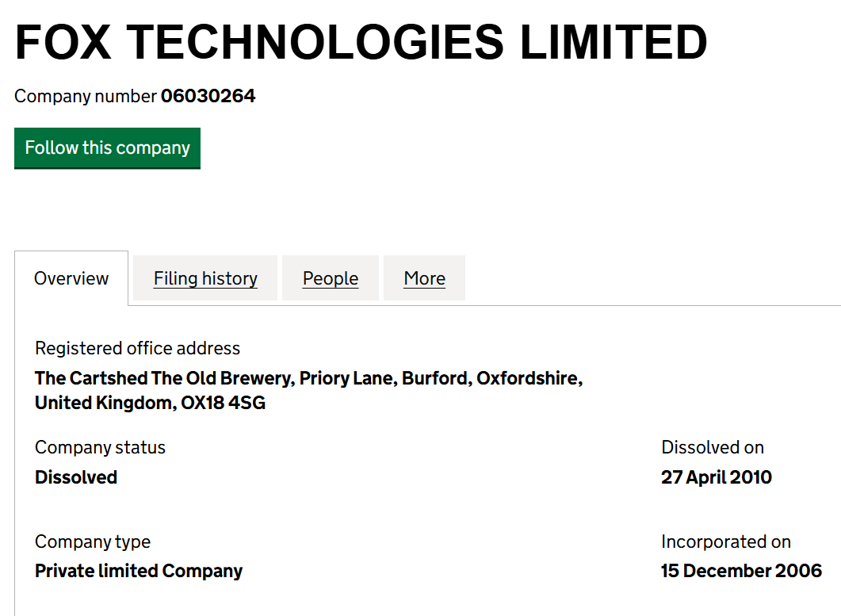Viewport: 841px width, 616px height.
Task: Click the Dissolved on label
Action: (713, 447)
